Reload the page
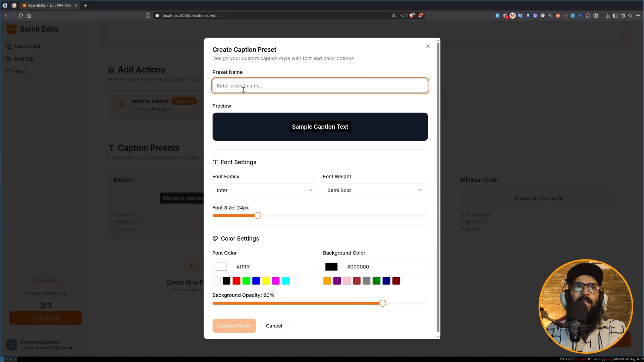This screenshot has height=362, width=644. click(x=21, y=15)
